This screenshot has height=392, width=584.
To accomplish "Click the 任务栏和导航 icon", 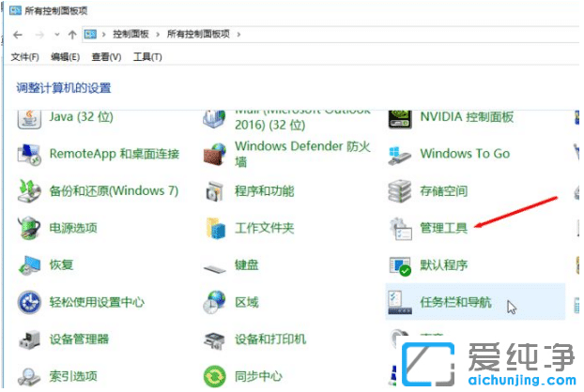I will pyautogui.click(x=400, y=302).
